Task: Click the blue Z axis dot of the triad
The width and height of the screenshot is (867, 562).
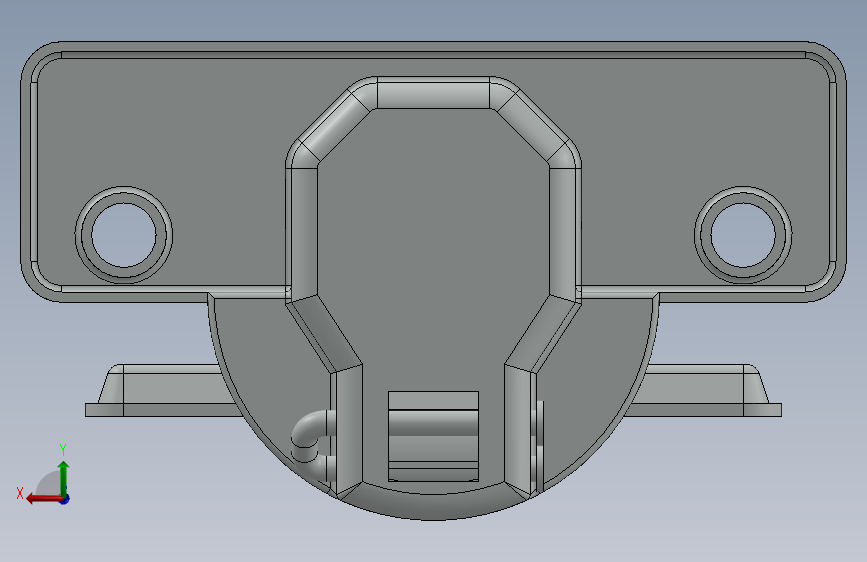Action: [65, 499]
